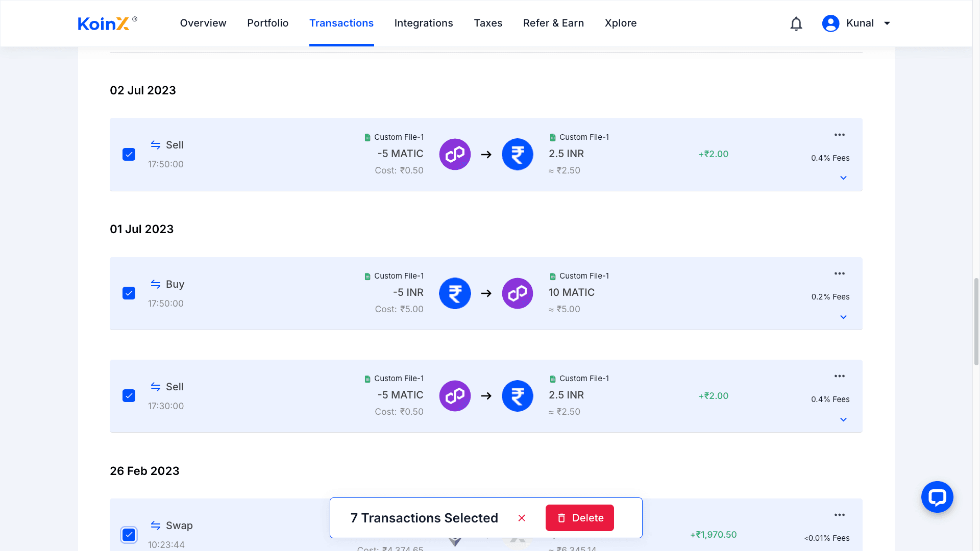Click the MATIC token icon in sell row
The height and width of the screenshot is (551, 980).
pyautogui.click(x=455, y=154)
